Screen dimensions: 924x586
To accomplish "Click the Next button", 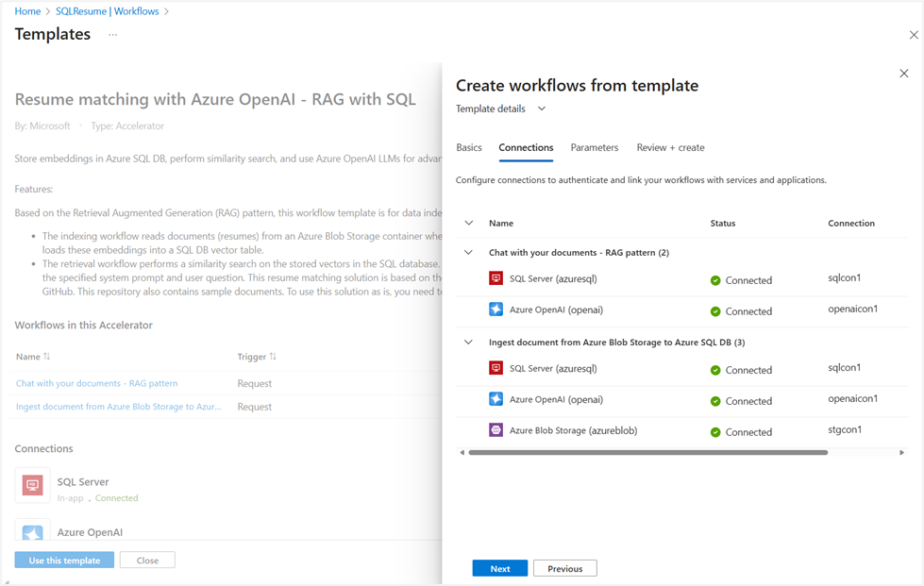I will click(499, 568).
